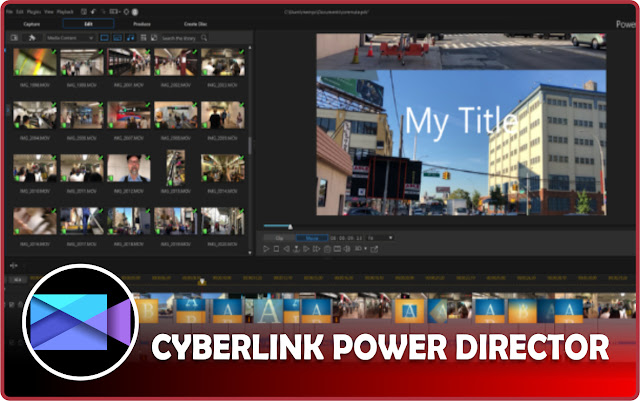Screen dimensions: 640x401
Task: Switch to the Capture tab
Action: (32, 24)
